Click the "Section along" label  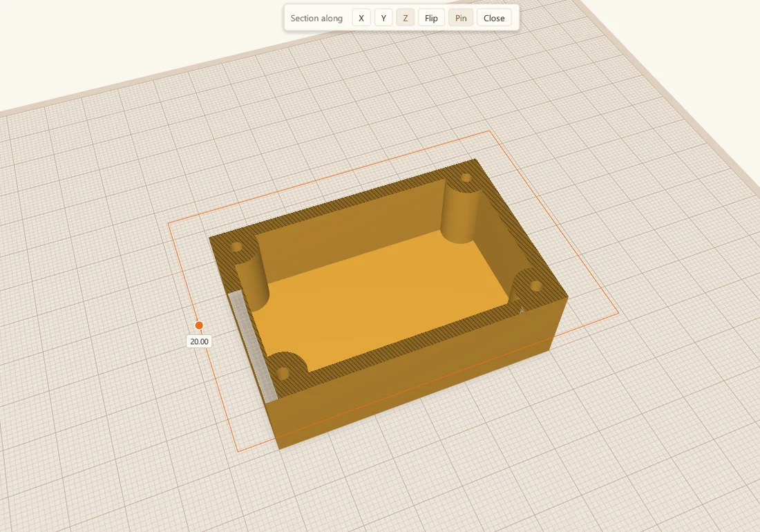316,18
